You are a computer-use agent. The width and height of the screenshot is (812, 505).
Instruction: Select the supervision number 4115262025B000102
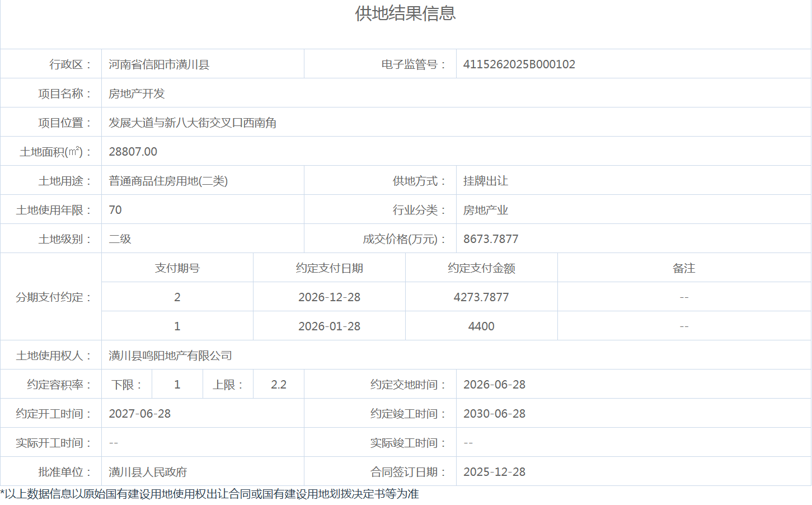click(x=519, y=64)
